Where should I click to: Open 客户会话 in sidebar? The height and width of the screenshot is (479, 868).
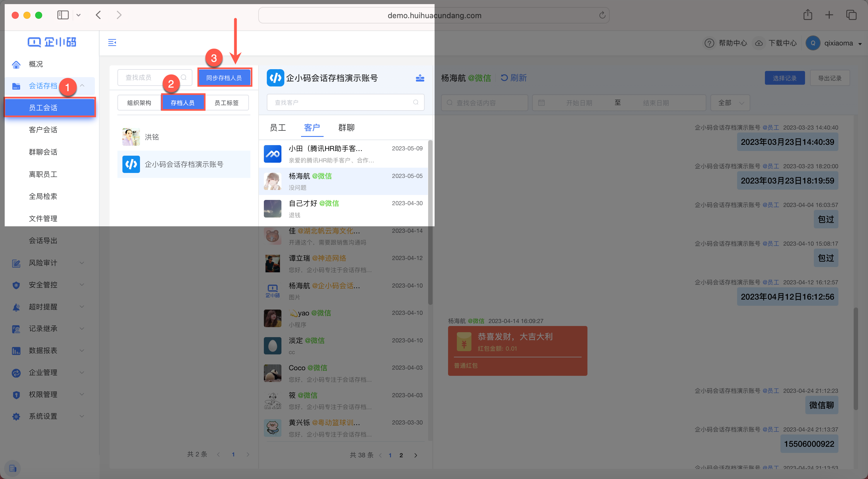(43, 130)
